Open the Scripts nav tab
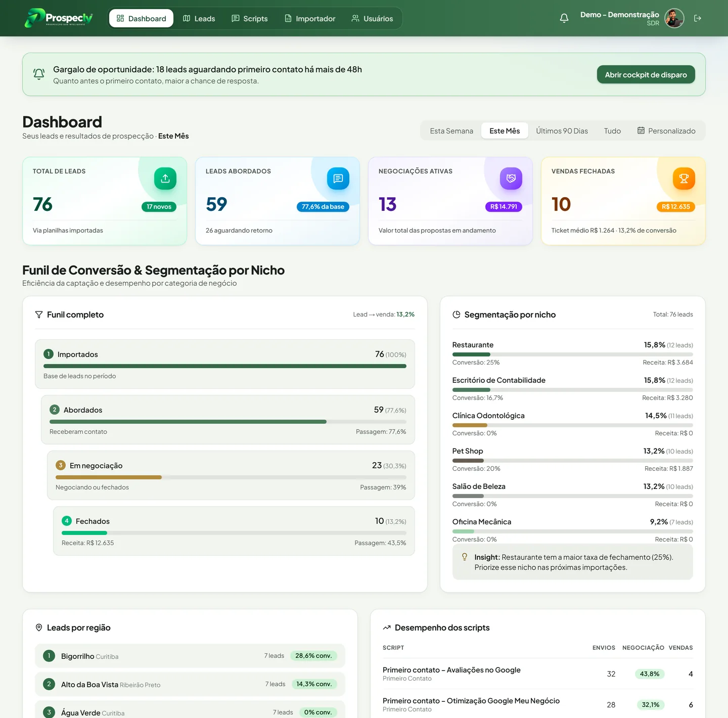The height and width of the screenshot is (718, 728). 250,18
